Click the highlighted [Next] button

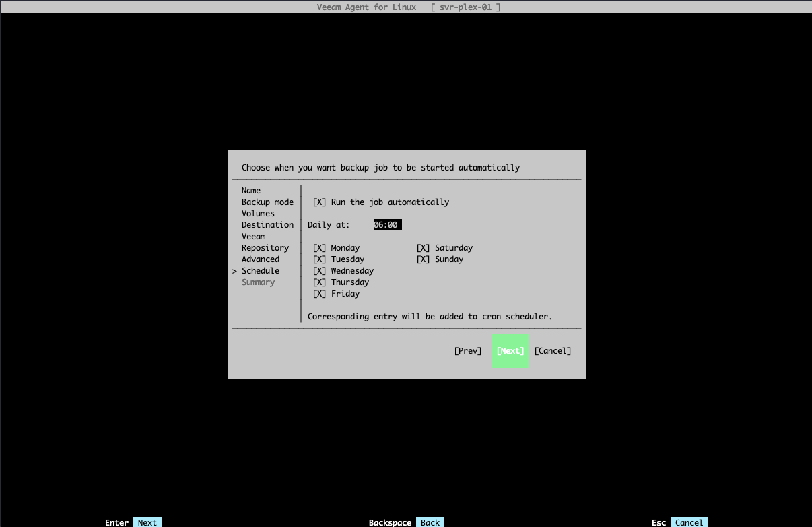pyautogui.click(x=510, y=351)
